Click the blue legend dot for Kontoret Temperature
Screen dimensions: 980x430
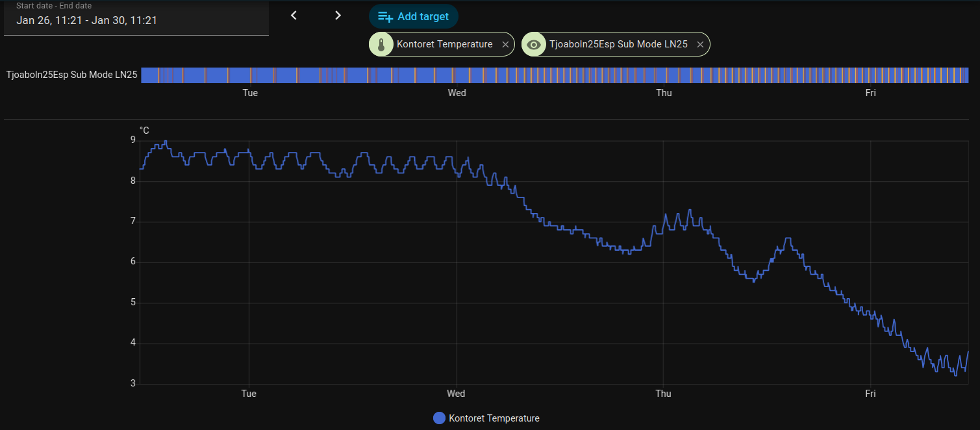439,418
